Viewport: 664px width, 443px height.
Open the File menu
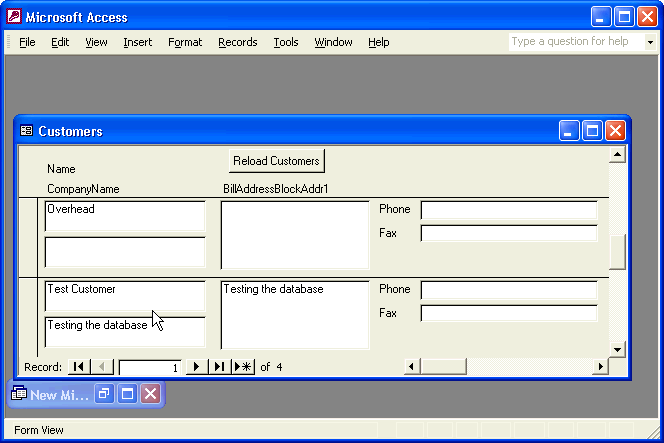pyautogui.click(x=27, y=42)
